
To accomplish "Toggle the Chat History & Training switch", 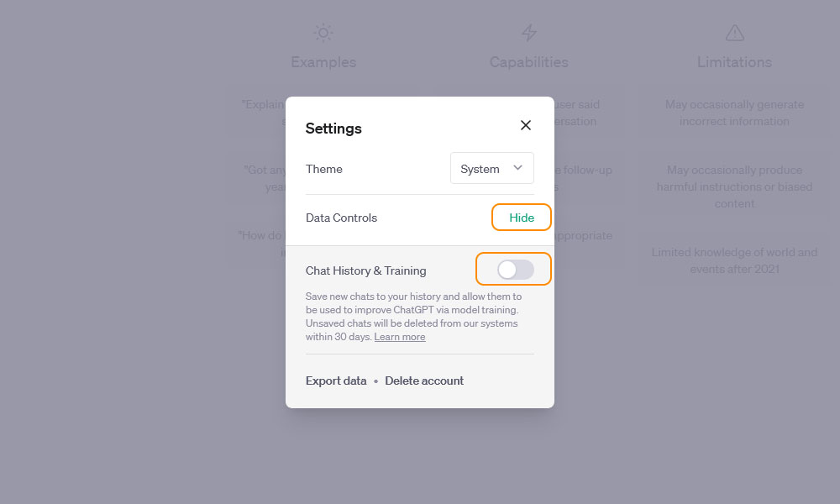I will point(516,270).
